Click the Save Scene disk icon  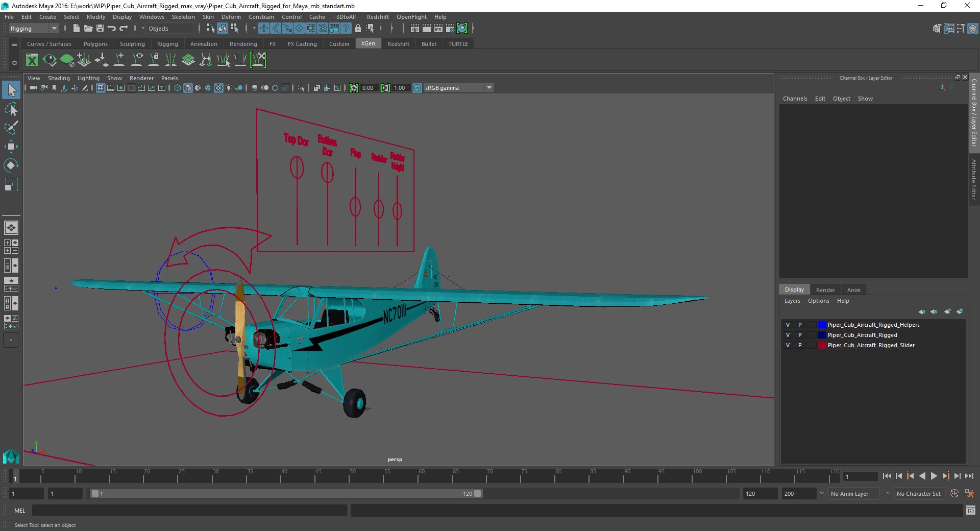[100, 29]
